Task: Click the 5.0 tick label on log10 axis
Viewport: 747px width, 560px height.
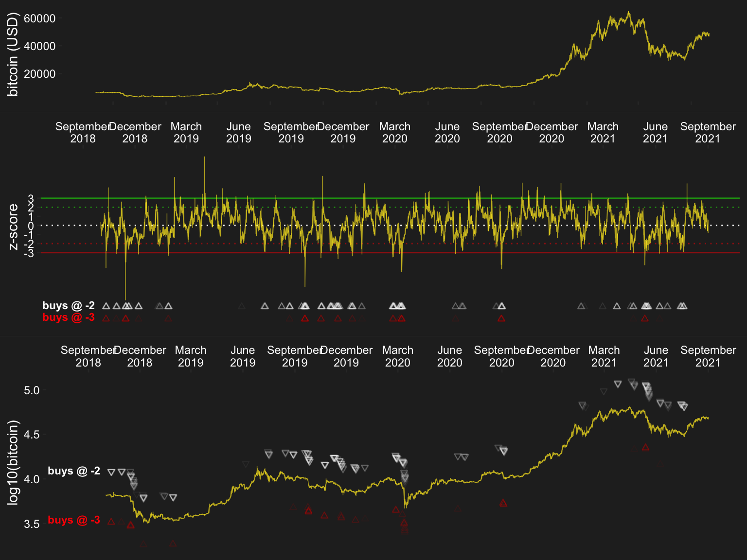Action: coord(32,390)
